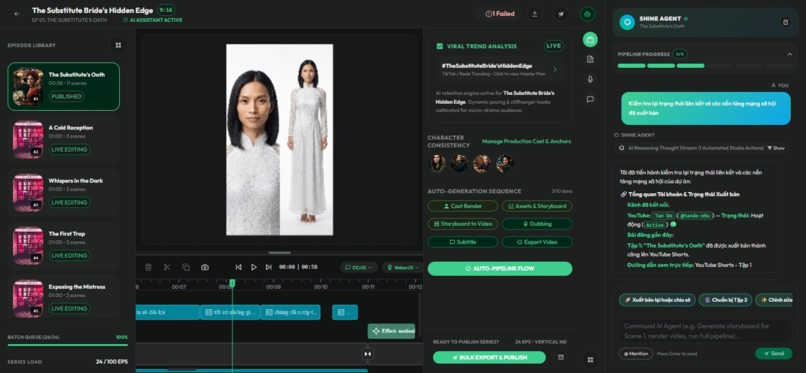Open A Cold Reception episode

click(x=64, y=140)
